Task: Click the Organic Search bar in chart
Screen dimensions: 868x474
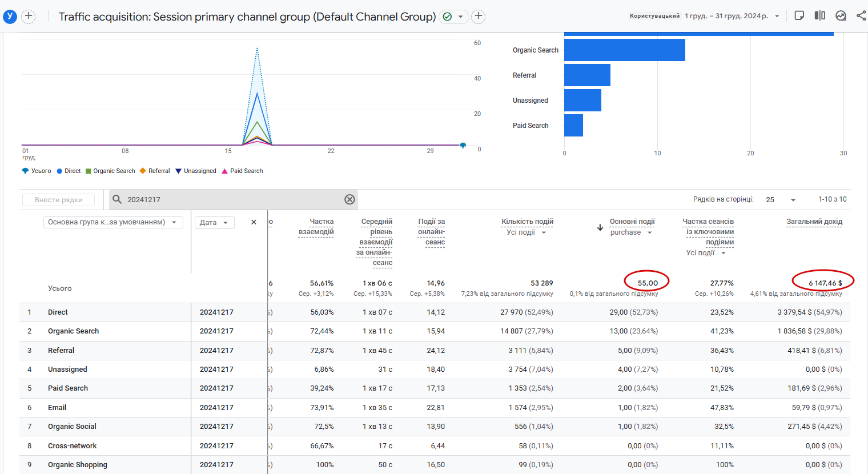Action: coord(624,50)
